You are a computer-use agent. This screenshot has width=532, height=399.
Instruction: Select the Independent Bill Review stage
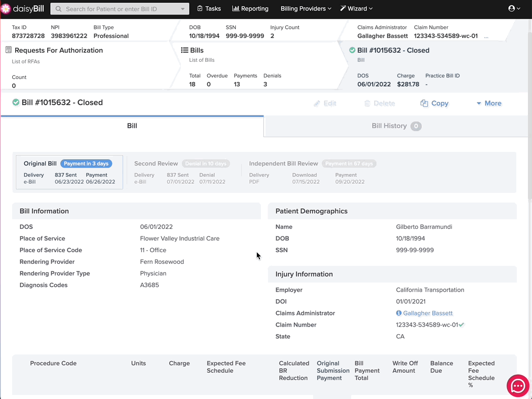click(x=312, y=172)
